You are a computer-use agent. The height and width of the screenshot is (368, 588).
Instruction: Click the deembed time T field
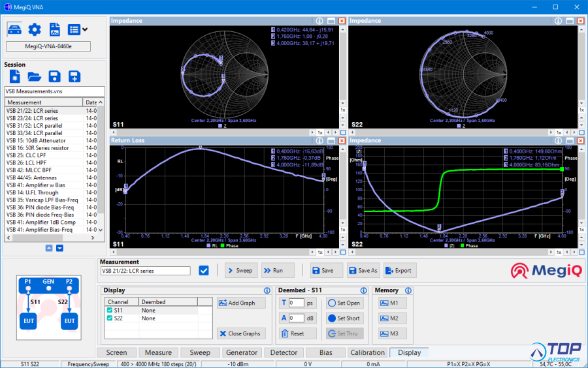click(x=296, y=303)
